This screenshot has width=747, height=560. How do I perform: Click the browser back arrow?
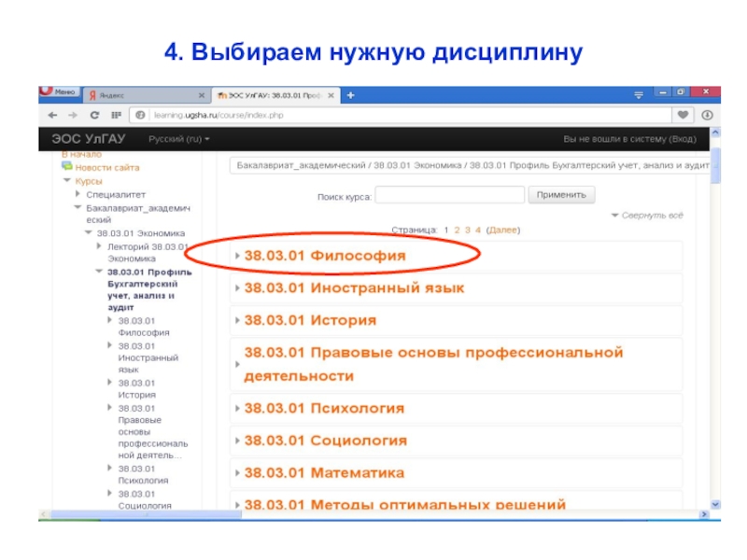click(x=48, y=115)
